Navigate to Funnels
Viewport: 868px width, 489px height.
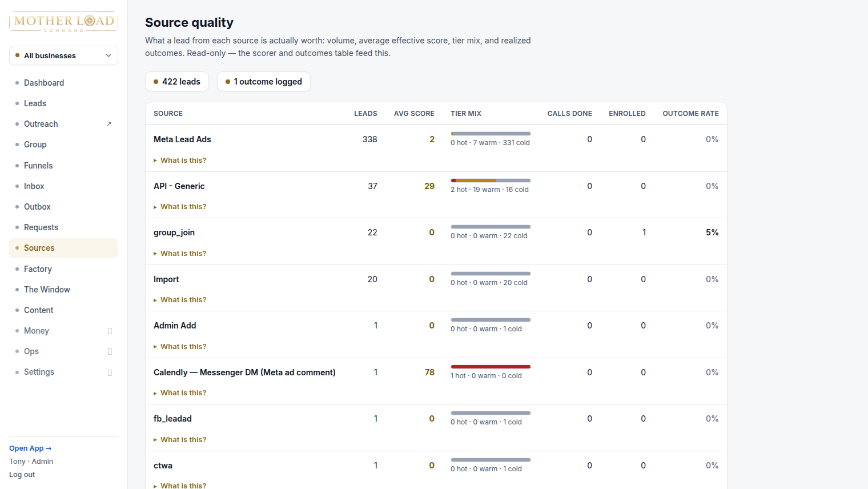(63, 166)
